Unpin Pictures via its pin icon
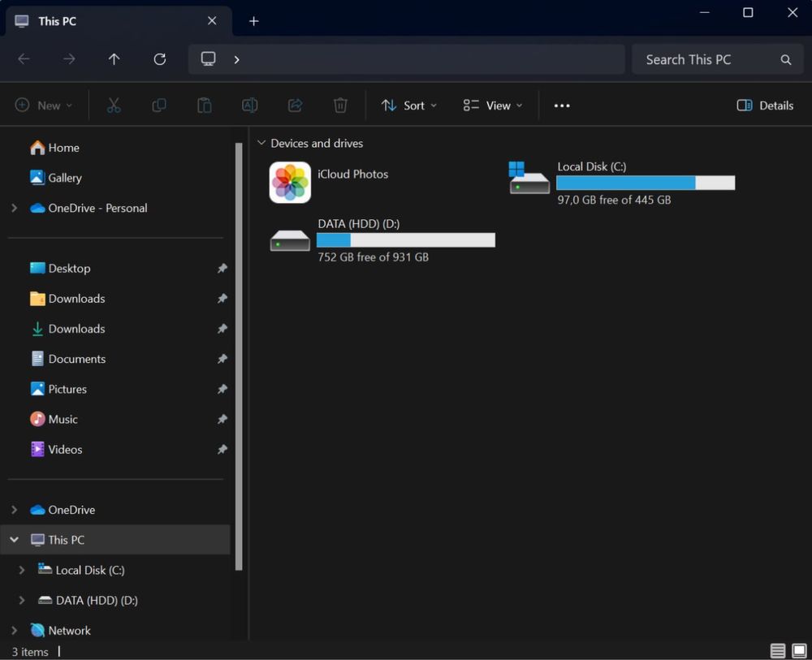 (x=222, y=389)
